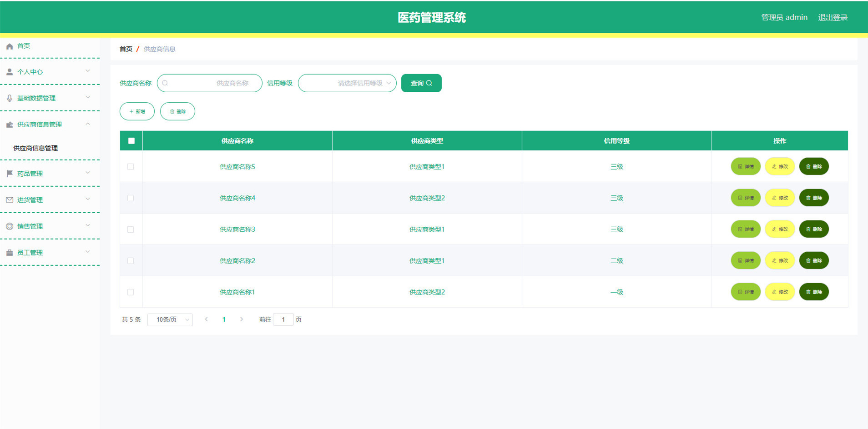Click the batch 删除 button above table
The image size is (868, 429).
pyautogui.click(x=177, y=111)
